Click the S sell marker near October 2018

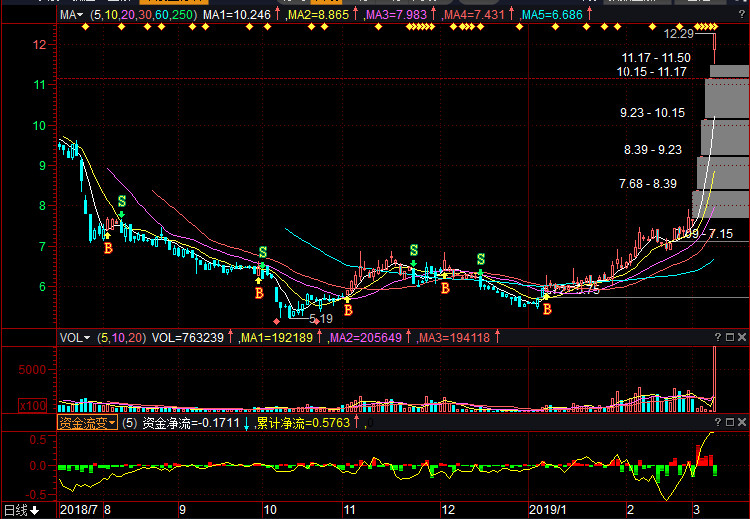[x=263, y=252]
